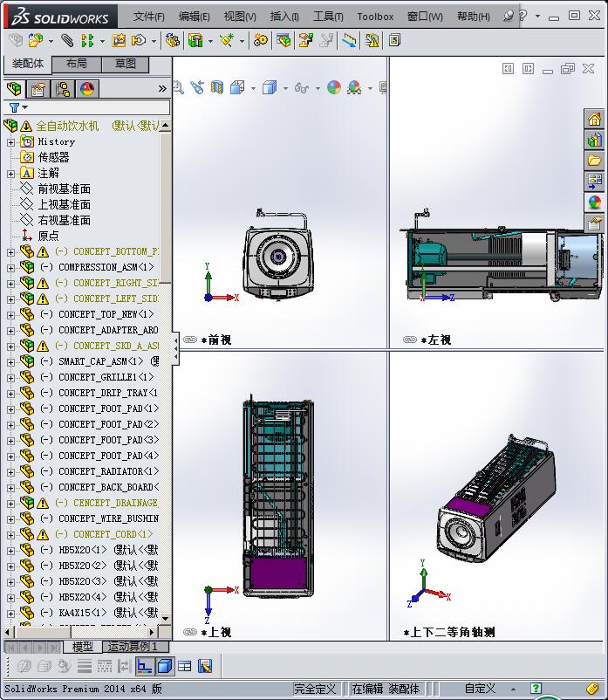Image resolution: width=608 pixels, height=700 pixels.
Task: Click the Reference Geometry icon
Action: click(x=227, y=41)
